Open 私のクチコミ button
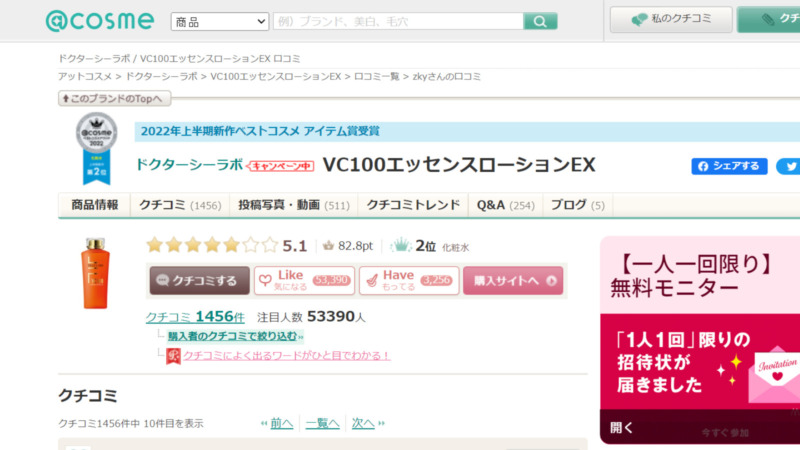Viewport: 800px width, 450px height. pos(671,19)
